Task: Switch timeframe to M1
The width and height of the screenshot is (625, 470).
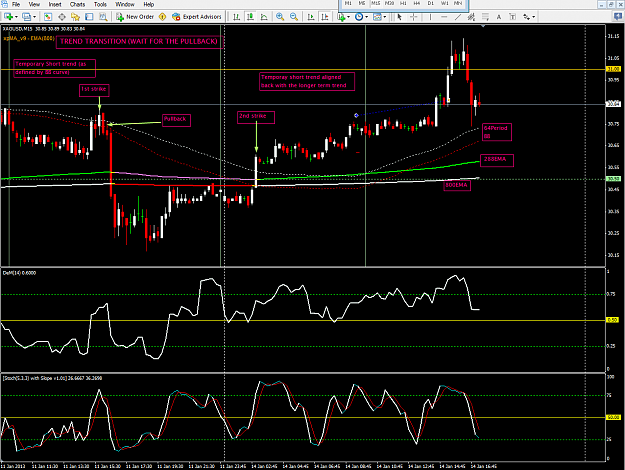Action: pos(348,3)
